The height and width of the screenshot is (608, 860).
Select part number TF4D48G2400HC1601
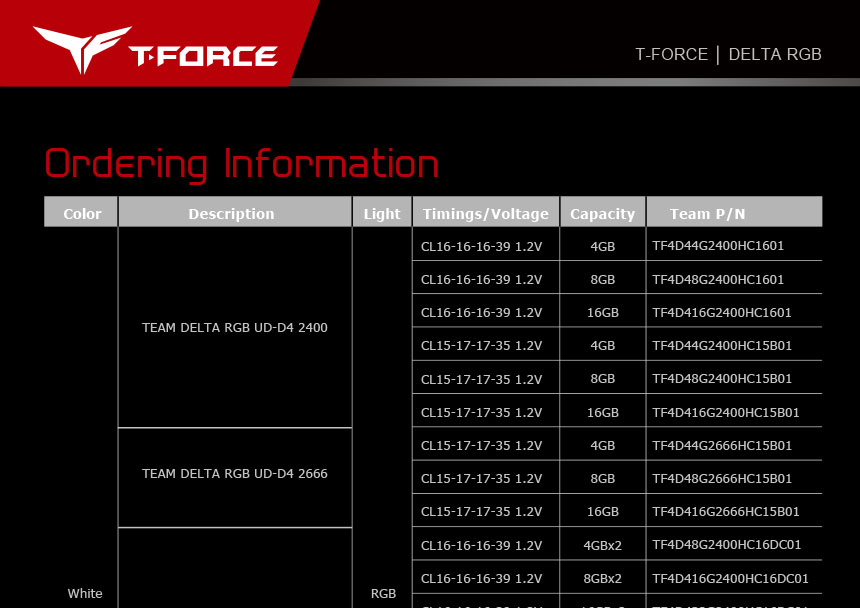(718, 279)
